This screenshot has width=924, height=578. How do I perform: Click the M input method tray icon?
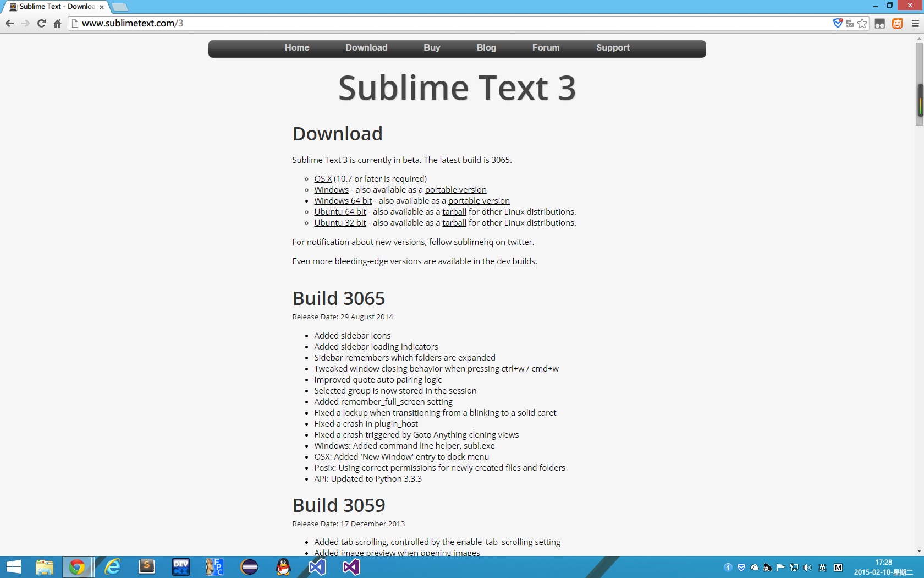[x=838, y=568]
